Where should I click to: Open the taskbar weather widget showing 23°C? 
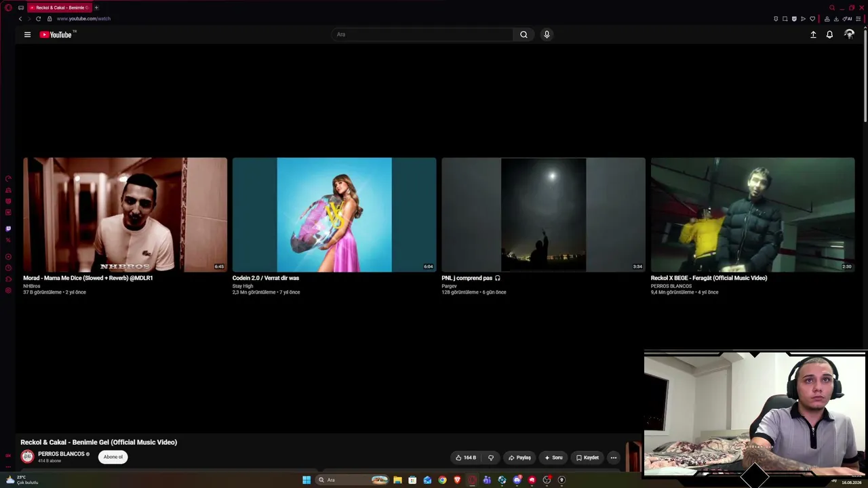(x=22, y=480)
